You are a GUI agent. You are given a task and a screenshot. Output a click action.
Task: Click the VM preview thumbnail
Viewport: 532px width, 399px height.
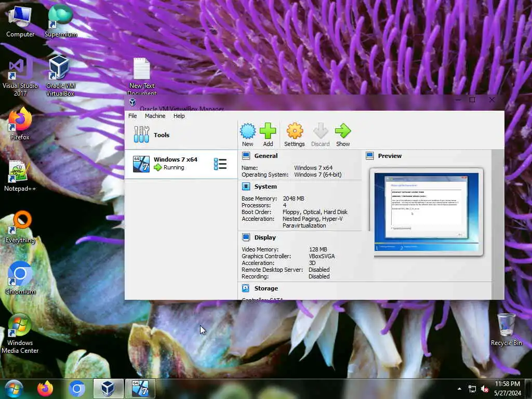[427, 212]
